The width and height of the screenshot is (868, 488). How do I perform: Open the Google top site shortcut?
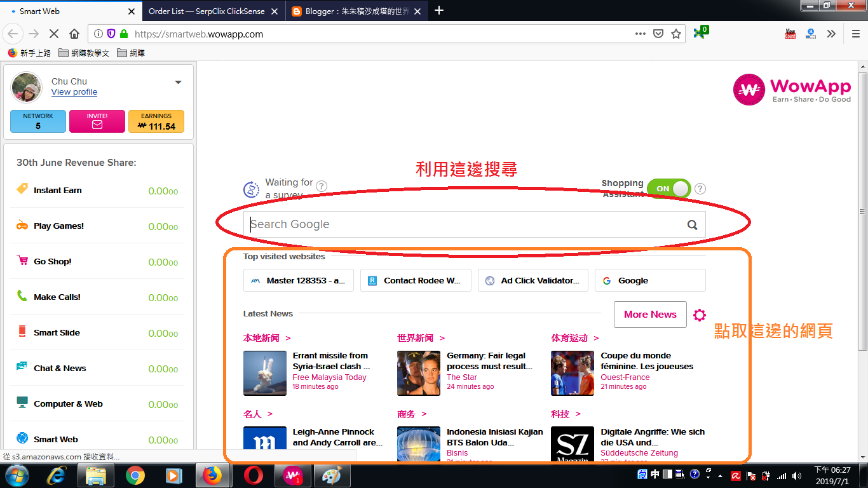pos(650,280)
